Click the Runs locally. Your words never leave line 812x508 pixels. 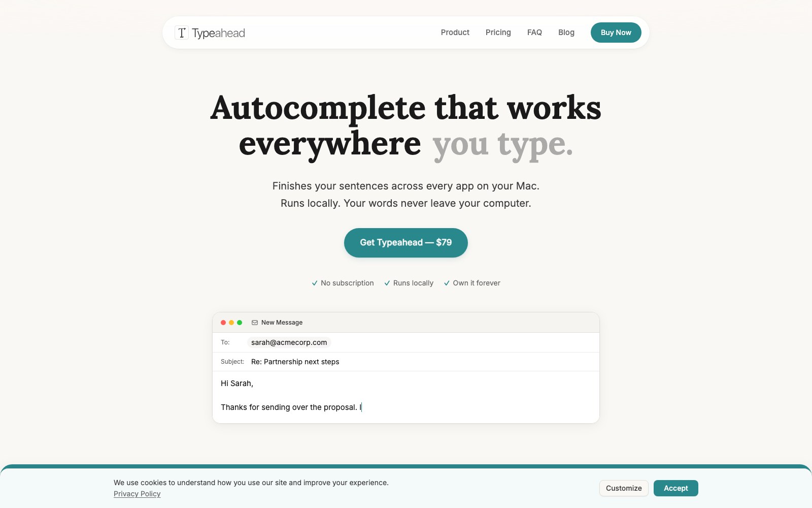pos(406,203)
